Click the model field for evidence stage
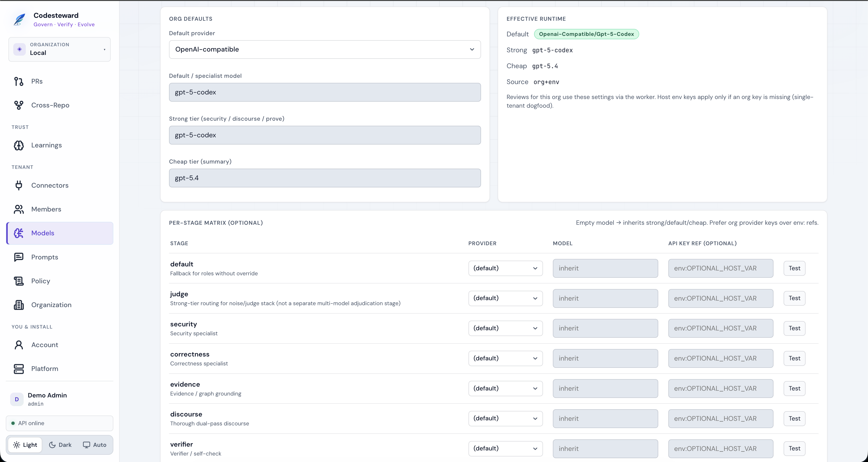 [x=605, y=389]
